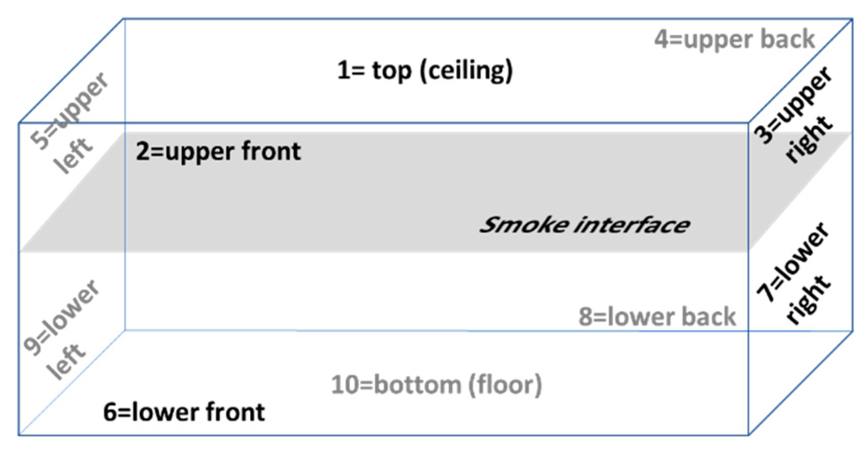
Task: Click the front lower-right corner of the box
Action: (x=749, y=435)
